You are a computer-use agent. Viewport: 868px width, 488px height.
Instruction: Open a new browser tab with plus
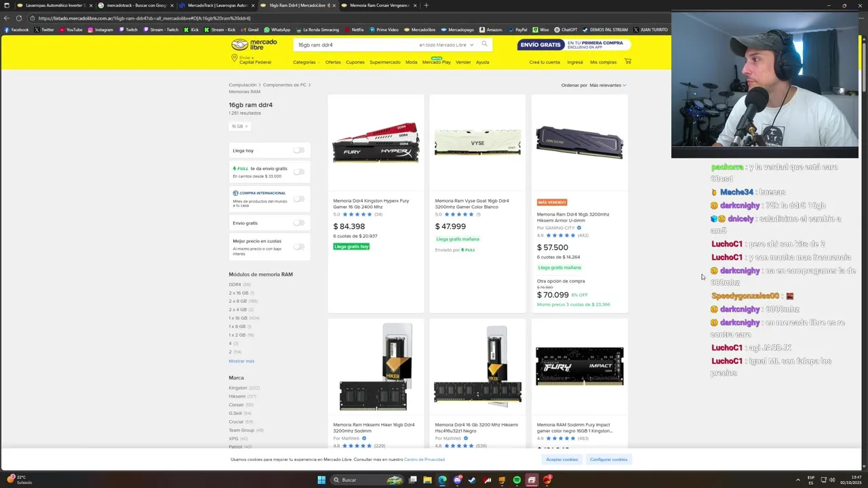click(426, 5)
